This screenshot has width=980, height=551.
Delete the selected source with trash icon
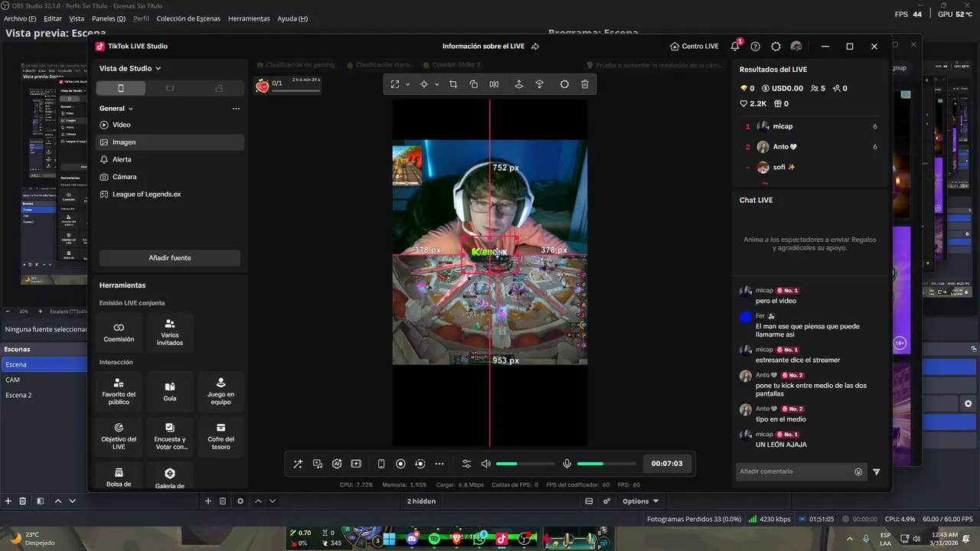pos(585,84)
